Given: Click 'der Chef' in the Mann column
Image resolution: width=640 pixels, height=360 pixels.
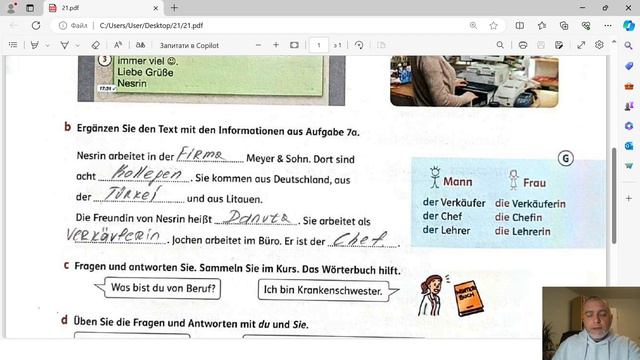Looking at the screenshot, I should [x=442, y=216].
